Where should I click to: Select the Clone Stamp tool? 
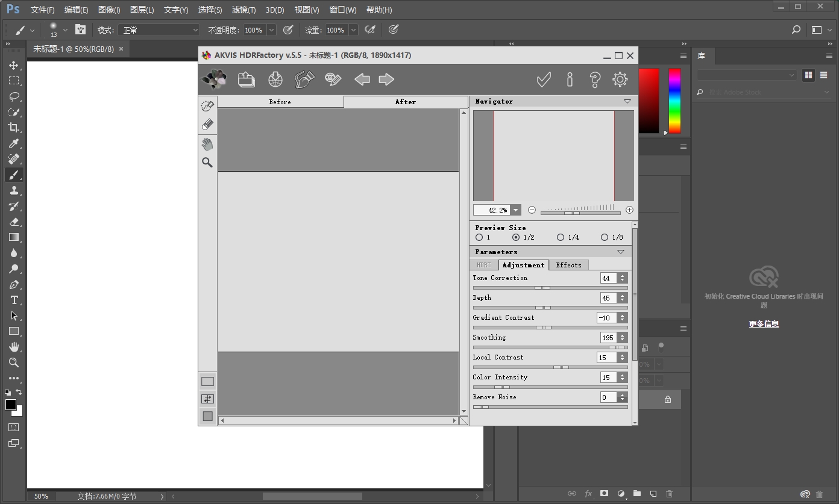pos(14,190)
